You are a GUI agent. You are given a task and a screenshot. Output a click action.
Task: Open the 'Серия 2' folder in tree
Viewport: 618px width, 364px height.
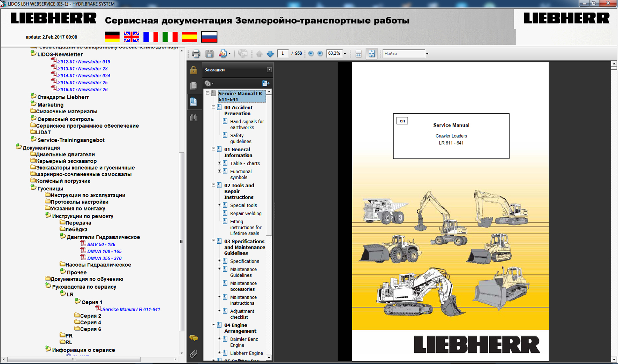[x=90, y=316]
